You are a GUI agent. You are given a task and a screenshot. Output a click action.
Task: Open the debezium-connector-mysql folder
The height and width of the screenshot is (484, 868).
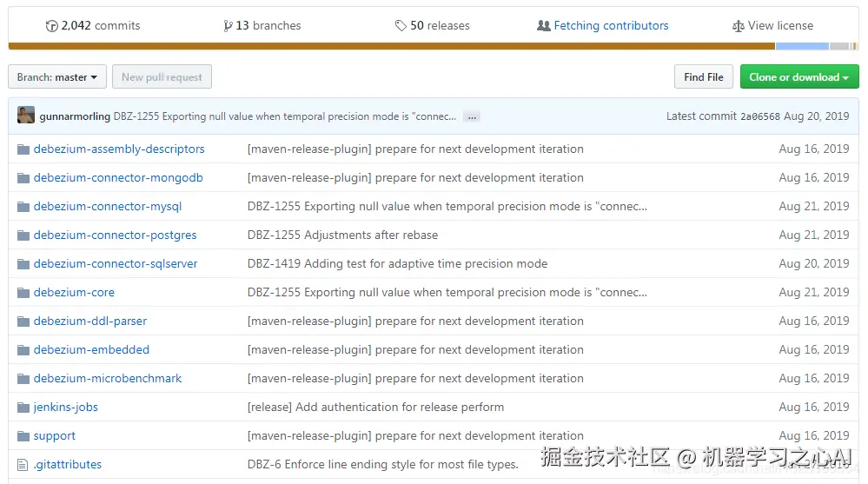coord(108,207)
